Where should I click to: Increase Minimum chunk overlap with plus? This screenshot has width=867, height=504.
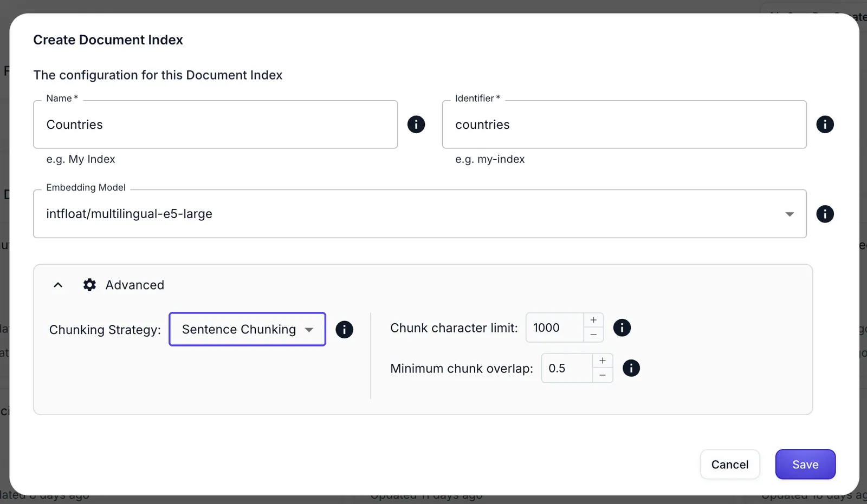603,361
